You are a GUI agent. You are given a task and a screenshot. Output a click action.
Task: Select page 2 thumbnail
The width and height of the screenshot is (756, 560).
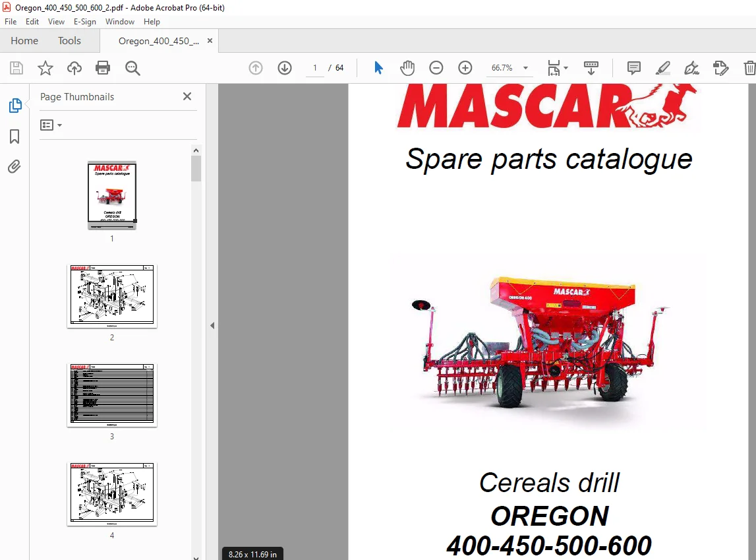click(112, 296)
